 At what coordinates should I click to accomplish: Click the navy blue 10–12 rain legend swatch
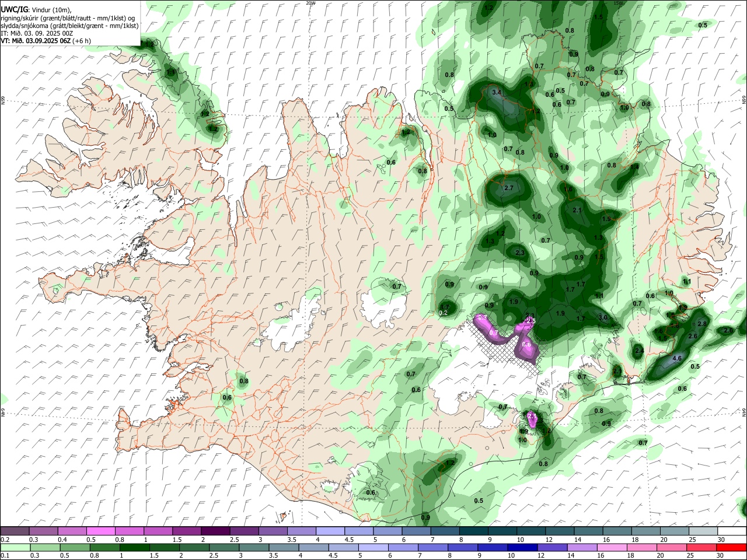522,547
